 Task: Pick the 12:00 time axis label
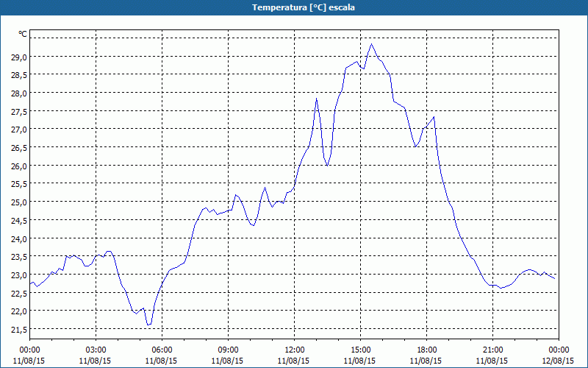click(295, 350)
